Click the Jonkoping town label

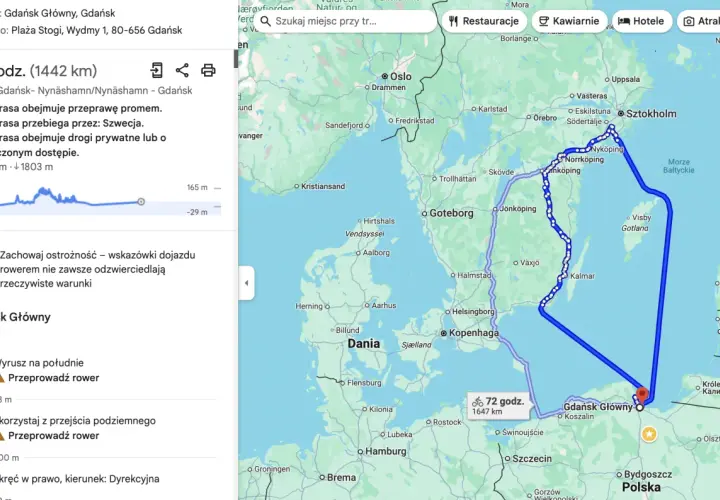point(518,208)
